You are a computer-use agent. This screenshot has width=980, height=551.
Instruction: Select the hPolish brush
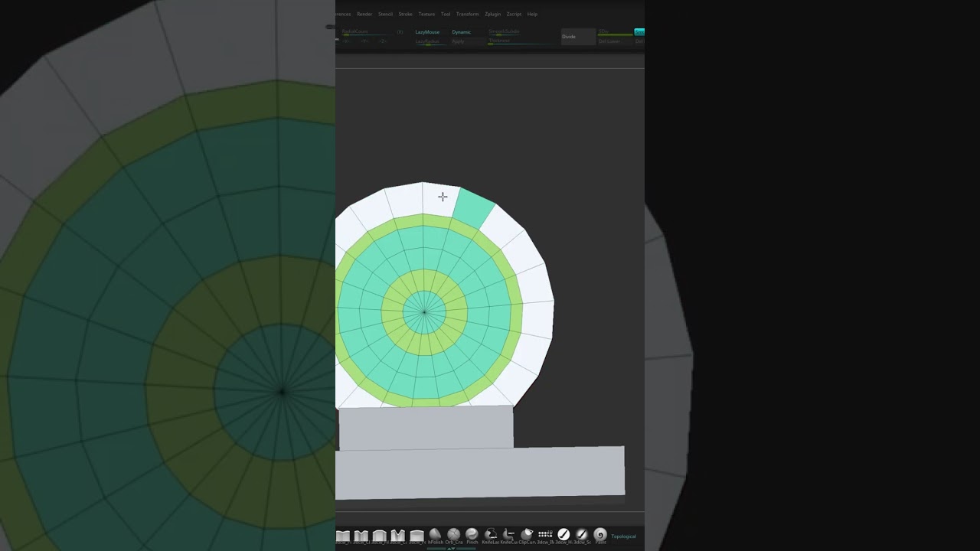click(x=435, y=536)
